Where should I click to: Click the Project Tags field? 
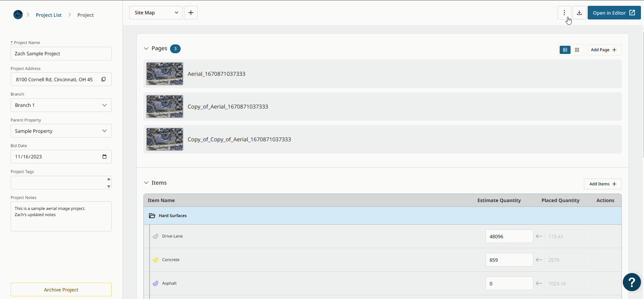pos(61,183)
